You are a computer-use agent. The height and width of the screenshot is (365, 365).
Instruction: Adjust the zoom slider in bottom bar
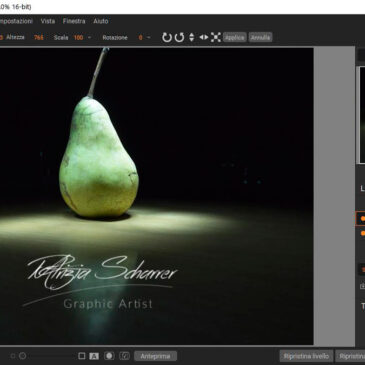pyautogui.click(x=52, y=356)
